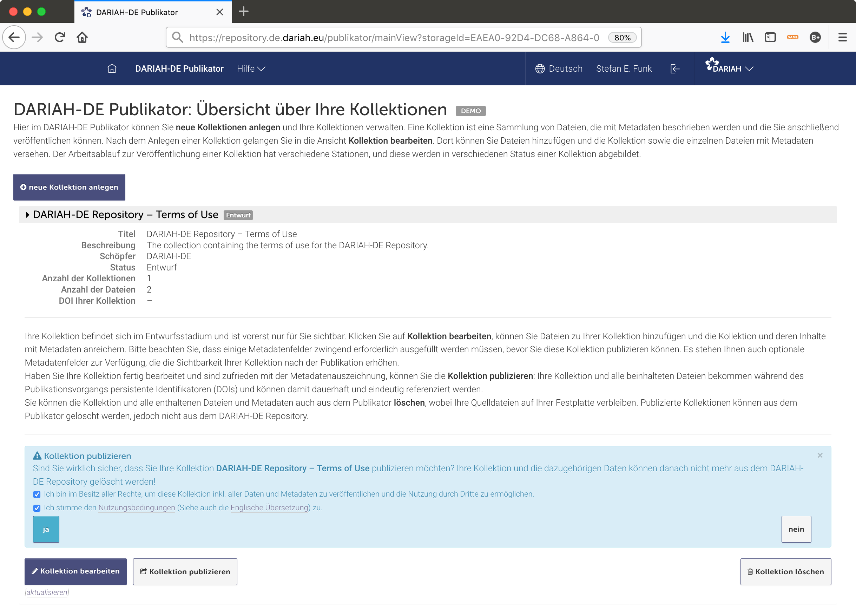Open the browser hamburger menu
Viewport: 856px width, 616px height.
point(842,37)
